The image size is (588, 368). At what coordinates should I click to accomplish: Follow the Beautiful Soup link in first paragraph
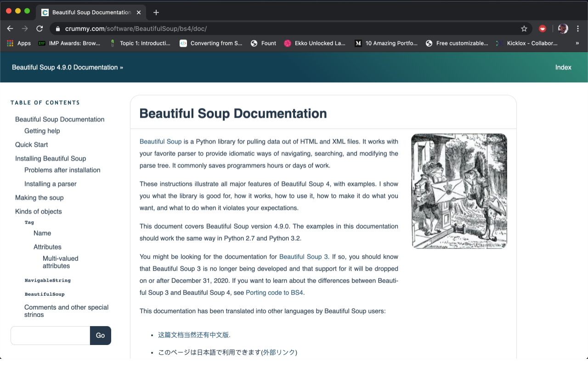click(x=161, y=141)
